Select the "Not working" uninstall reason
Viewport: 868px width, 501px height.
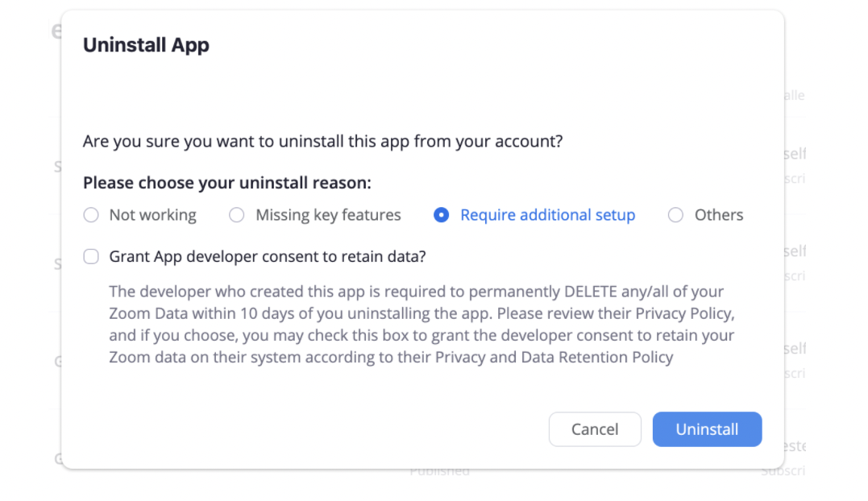tap(91, 215)
